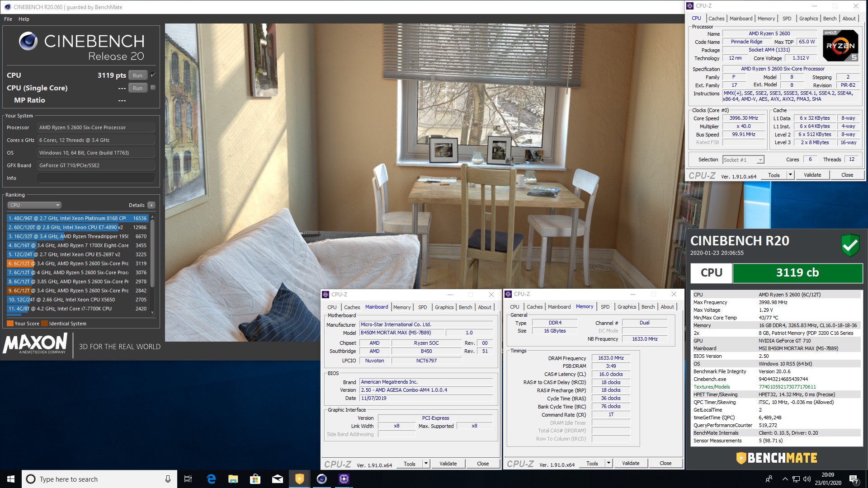This screenshot has height=488, width=868.
Task: Click the green 3119 cb score bar
Action: click(x=797, y=272)
